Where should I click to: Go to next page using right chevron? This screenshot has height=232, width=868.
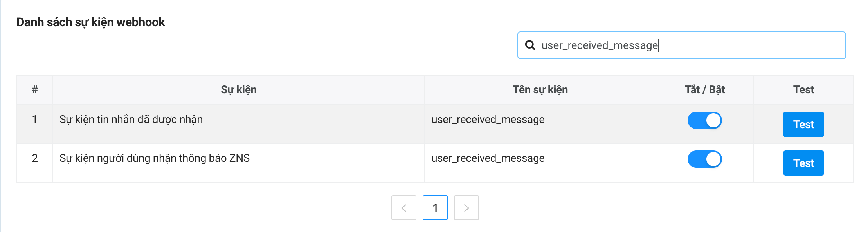tap(466, 208)
